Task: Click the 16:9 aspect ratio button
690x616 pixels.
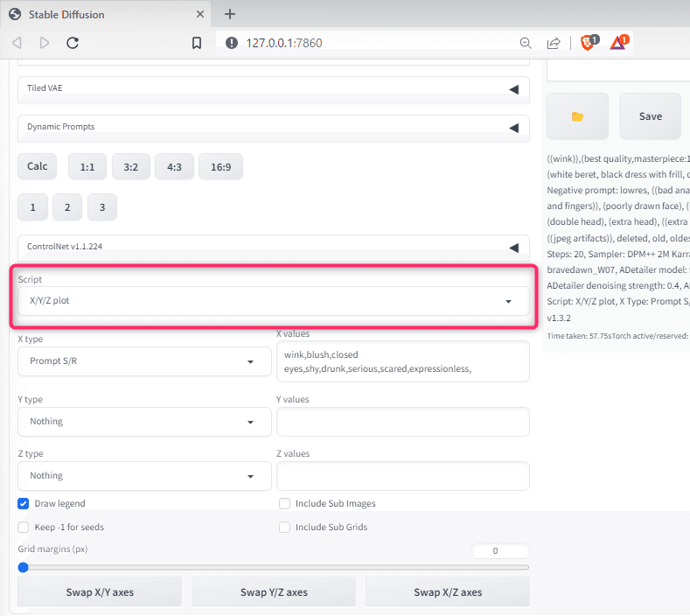Action: [221, 167]
